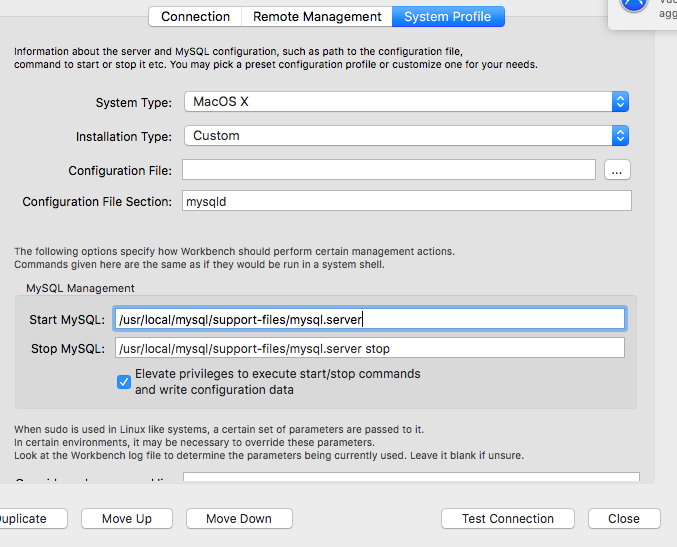Toggle Elevate privileges checkbox

tap(124, 382)
